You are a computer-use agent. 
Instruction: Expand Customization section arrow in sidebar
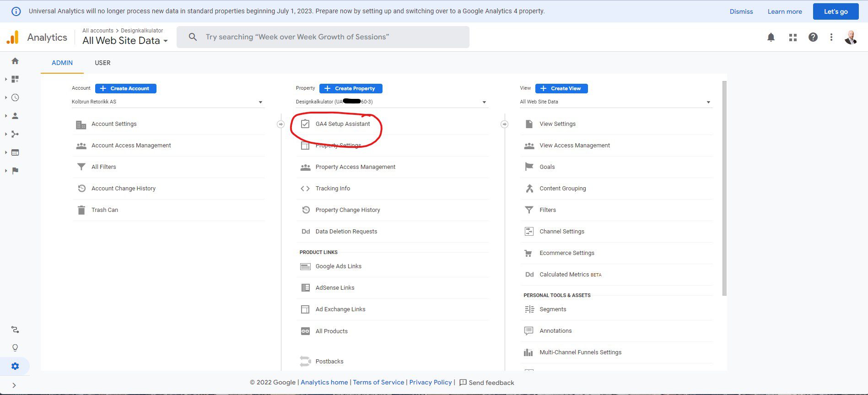click(x=6, y=79)
